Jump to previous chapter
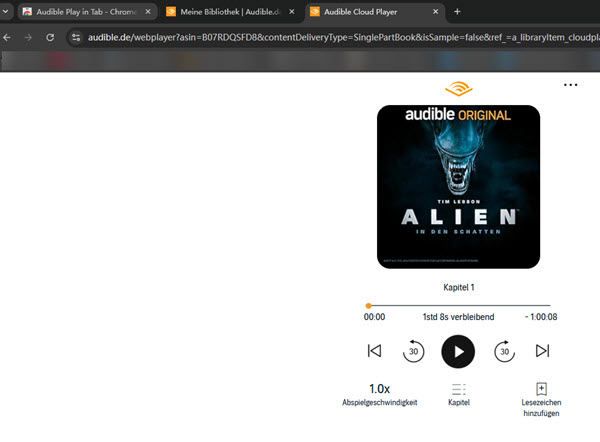 tap(374, 351)
